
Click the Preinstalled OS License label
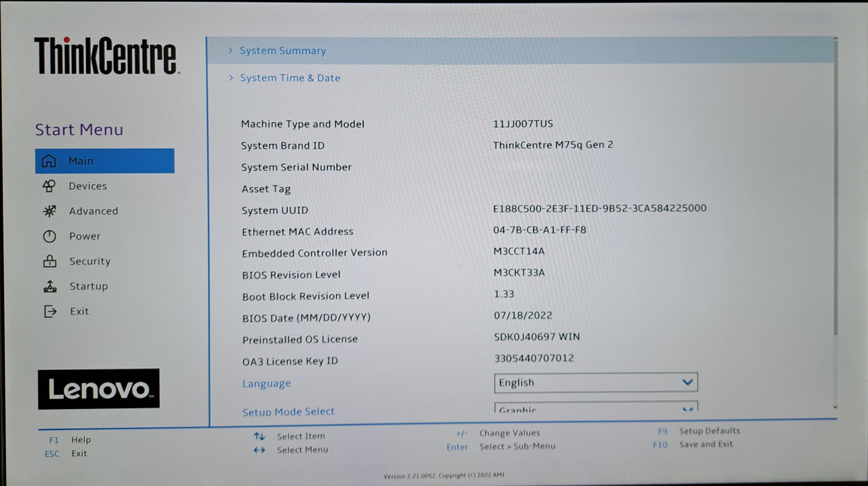pos(300,340)
